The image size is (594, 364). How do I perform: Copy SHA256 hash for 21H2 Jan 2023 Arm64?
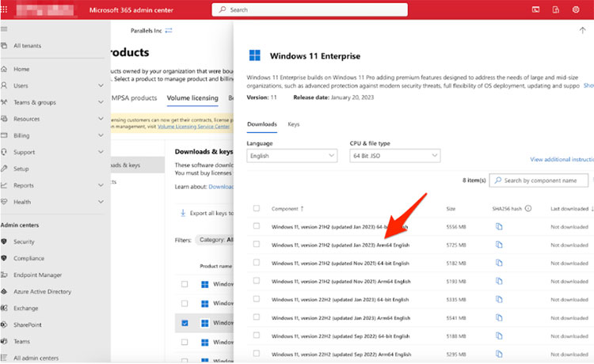(499, 245)
